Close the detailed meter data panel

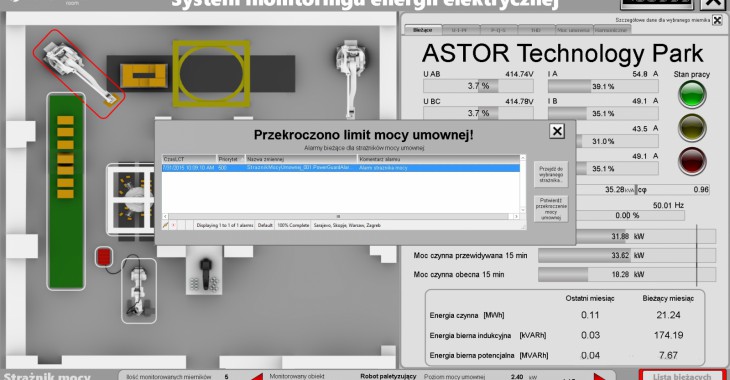[717, 20]
